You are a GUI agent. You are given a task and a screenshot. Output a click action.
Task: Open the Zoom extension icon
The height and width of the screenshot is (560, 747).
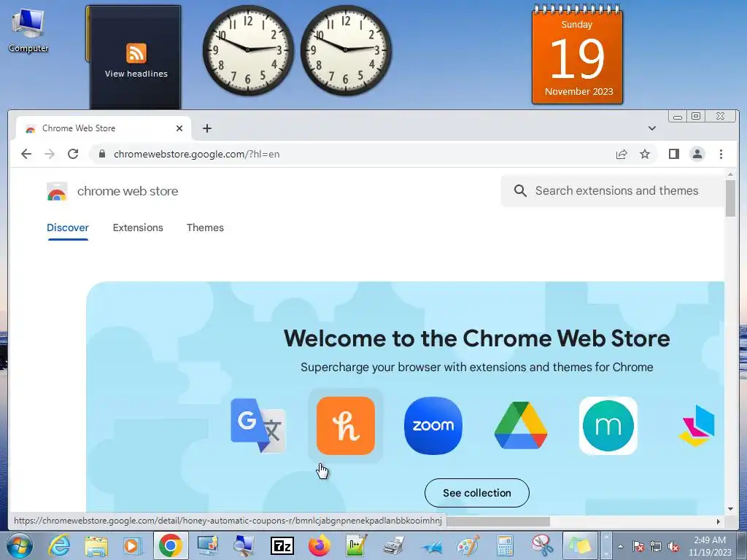(433, 425)
